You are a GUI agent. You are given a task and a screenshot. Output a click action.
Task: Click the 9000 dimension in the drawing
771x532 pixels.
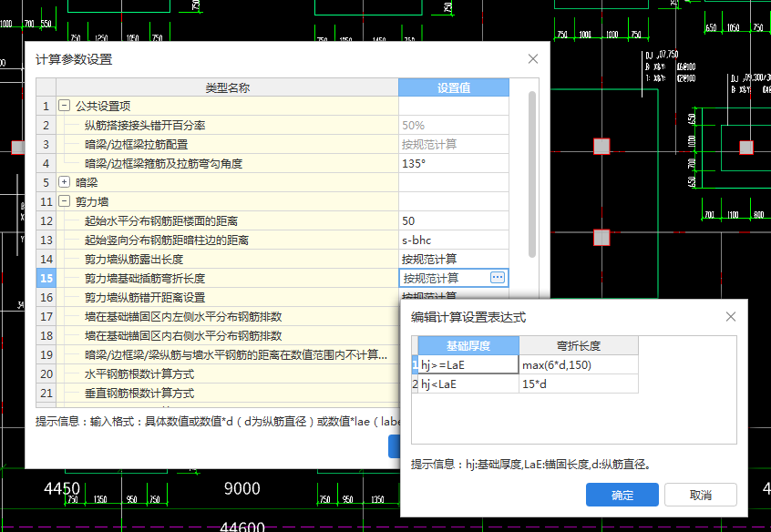[x=242, y=488]
